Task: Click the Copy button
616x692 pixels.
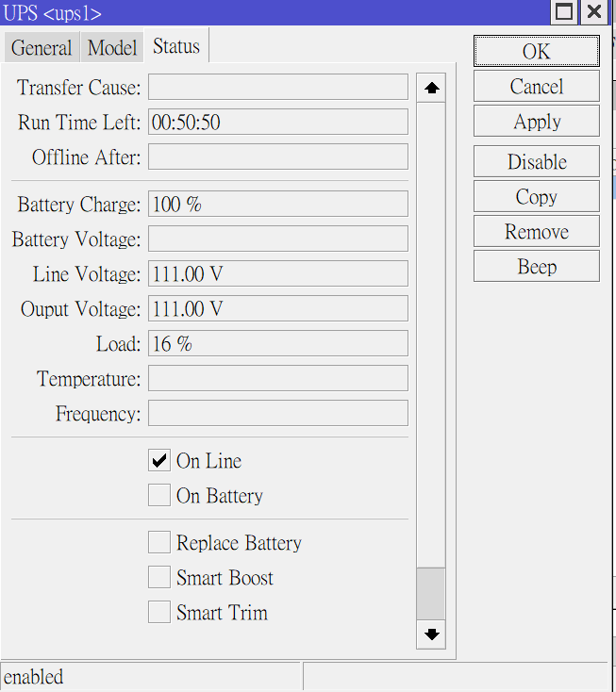Action: pyautogui.click(x=537, y=196)
